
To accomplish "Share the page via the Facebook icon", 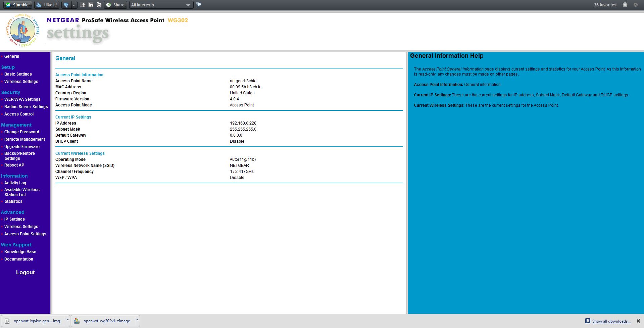I will coord(83,5).
